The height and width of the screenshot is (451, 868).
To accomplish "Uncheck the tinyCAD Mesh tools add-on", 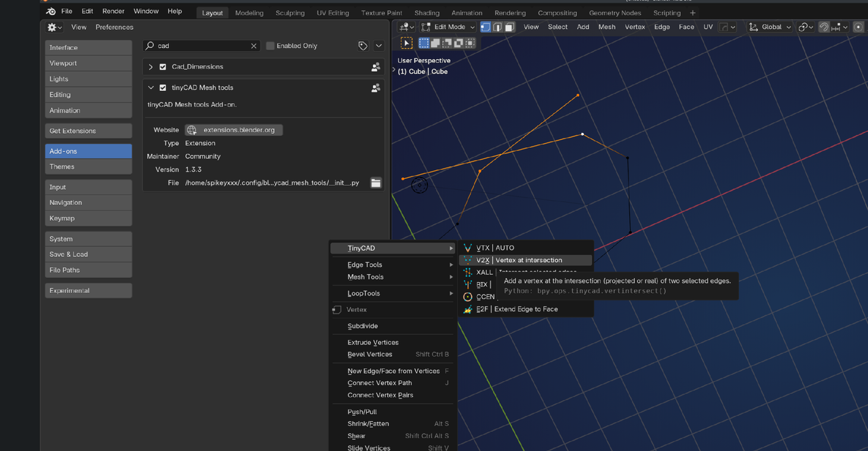I will point(163,88).
